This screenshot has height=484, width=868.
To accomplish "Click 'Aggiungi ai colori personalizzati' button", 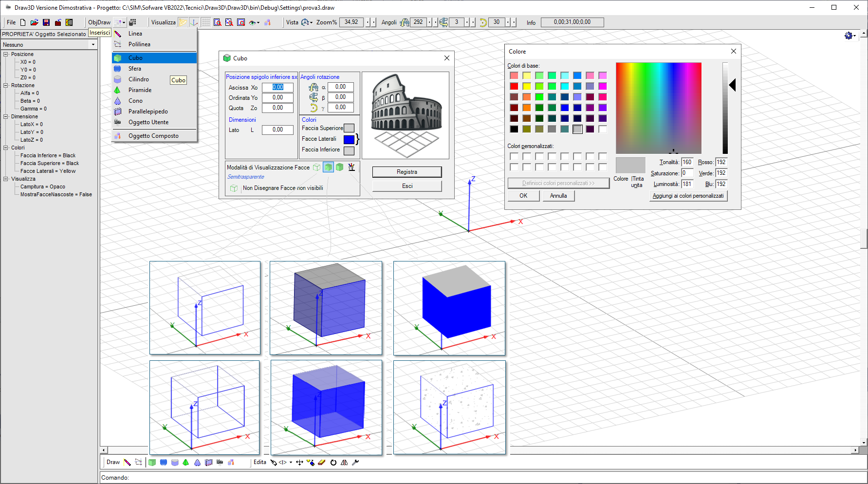I will [x=688, y=196].
